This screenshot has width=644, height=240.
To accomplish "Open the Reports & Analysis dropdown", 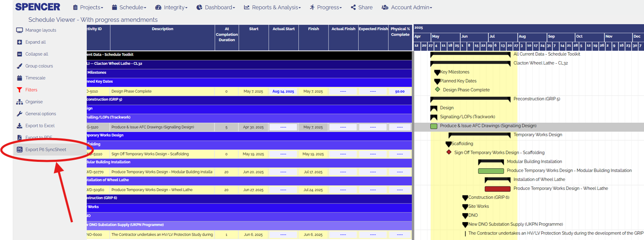I will [272, 7].
